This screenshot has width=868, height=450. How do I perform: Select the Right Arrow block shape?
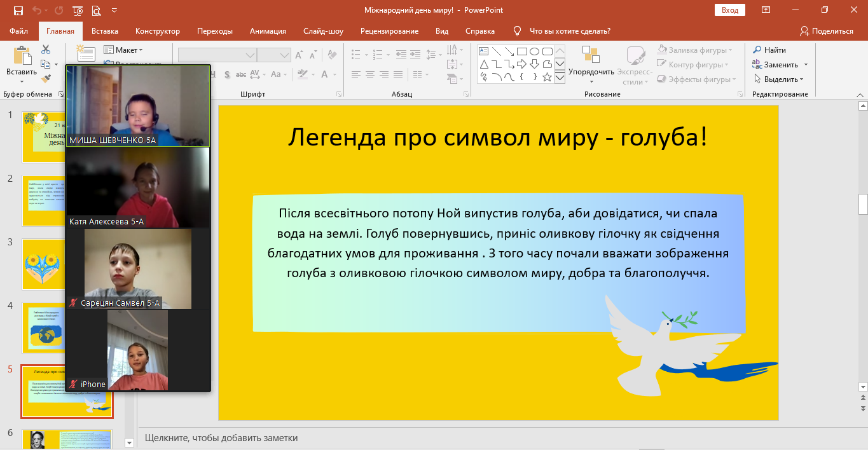point(521,64)
